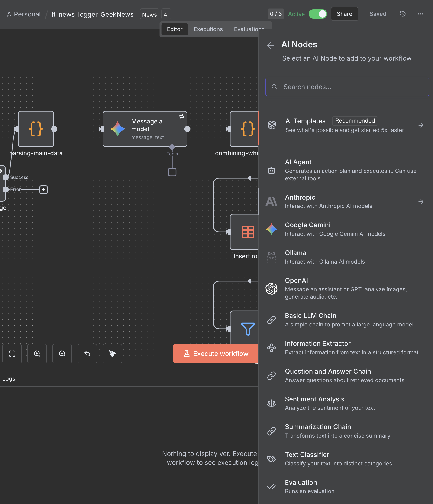Switch to the Executions tab

click(208, 29)
